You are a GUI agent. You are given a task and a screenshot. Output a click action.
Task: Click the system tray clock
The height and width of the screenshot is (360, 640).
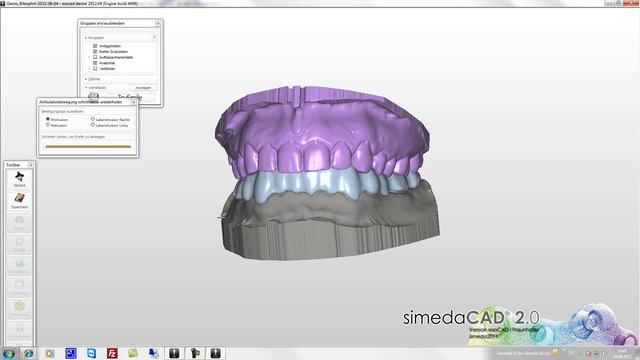click(622, 353)
